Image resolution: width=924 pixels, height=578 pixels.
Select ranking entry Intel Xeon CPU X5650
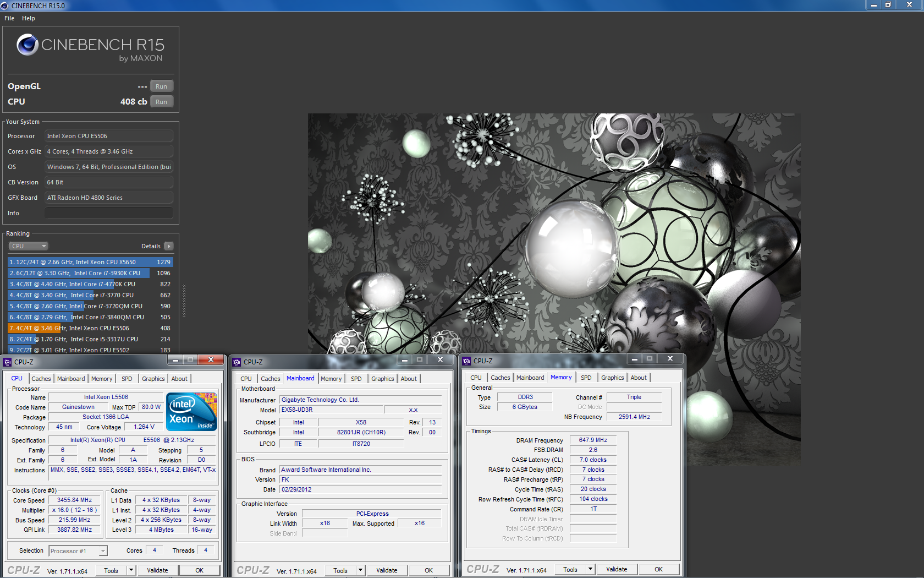click(90, 262)
